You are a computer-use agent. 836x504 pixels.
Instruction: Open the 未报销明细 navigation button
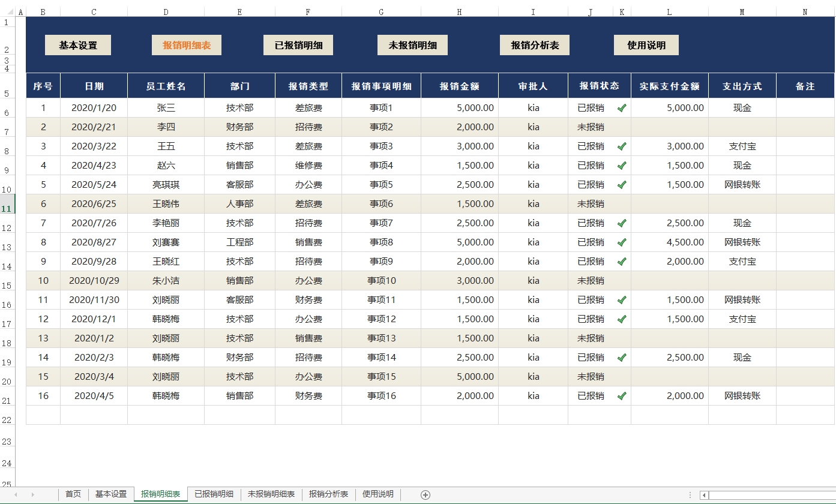[x=412, y=45]
